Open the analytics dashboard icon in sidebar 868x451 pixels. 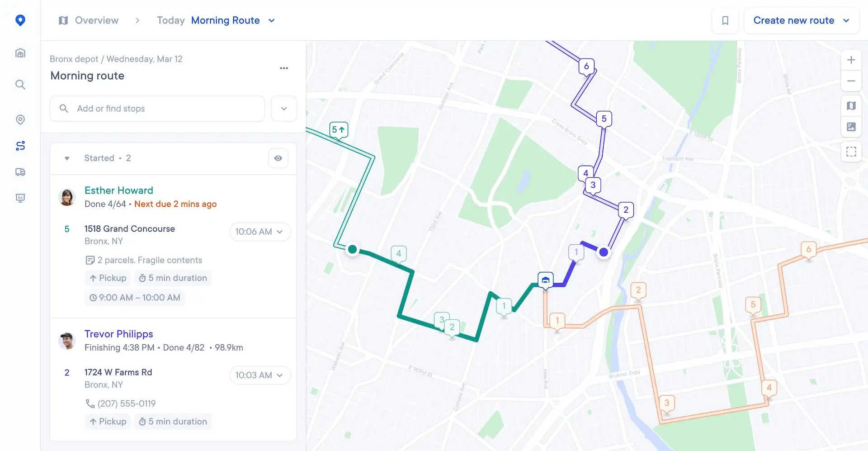[x=20, y=198]
